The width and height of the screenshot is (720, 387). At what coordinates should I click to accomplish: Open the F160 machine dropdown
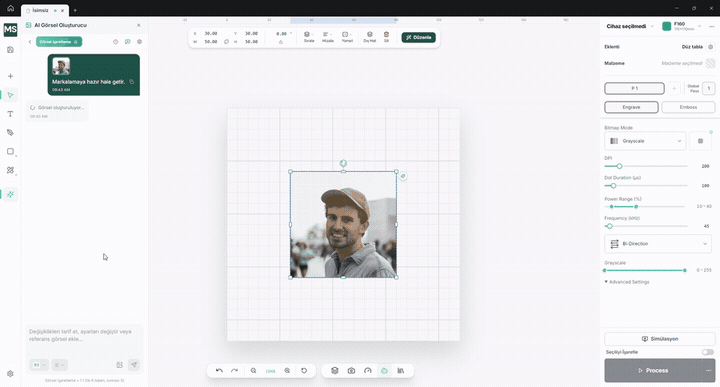pos(681,26)
